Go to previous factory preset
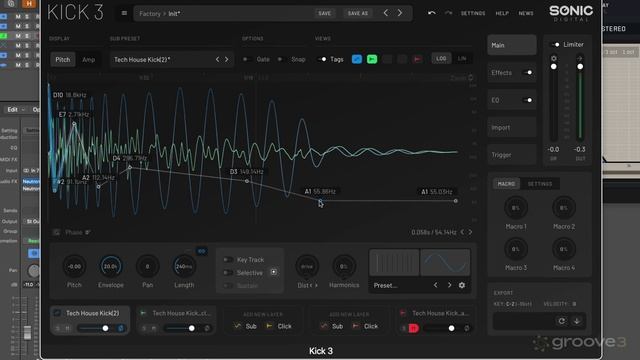640x360 pixels. [x=385, y=13]
